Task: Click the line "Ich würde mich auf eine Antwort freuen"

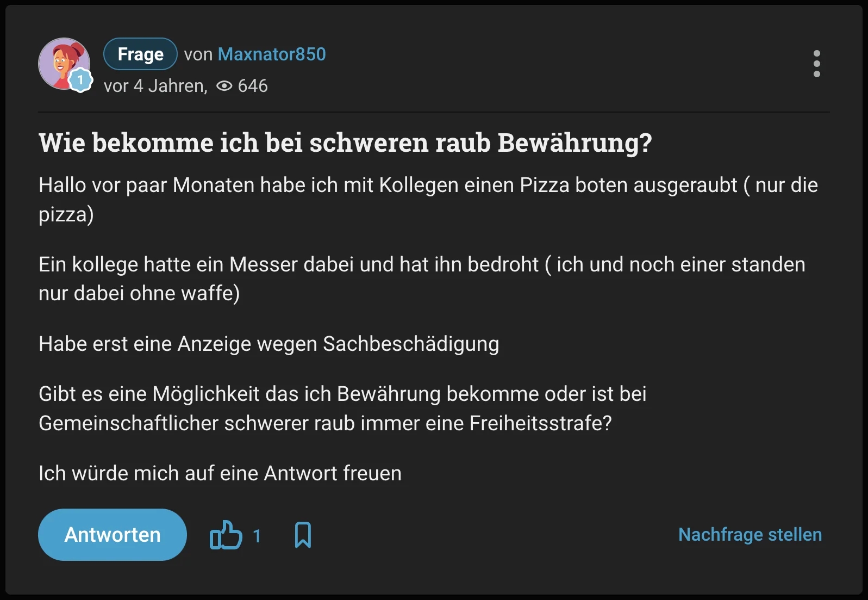Action: (220, 473)
